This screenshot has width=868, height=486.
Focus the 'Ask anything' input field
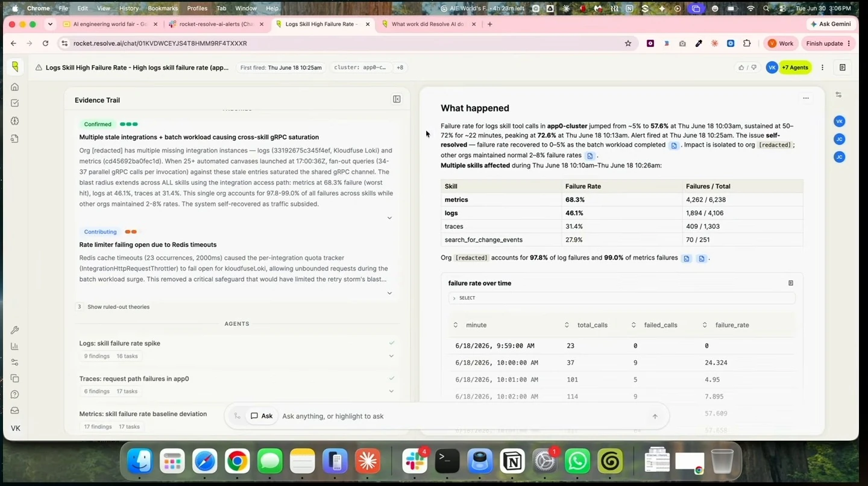(461, 416)
